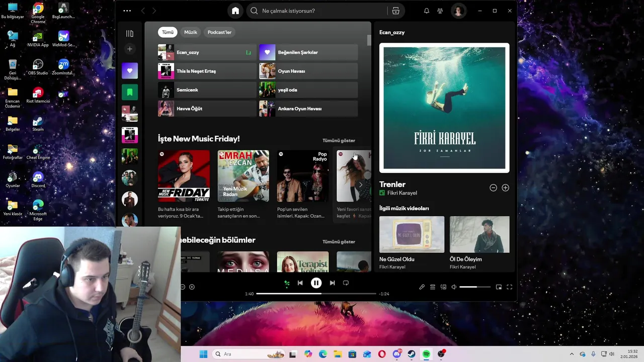Open Ne Güzel Oldu music video
The height and width of the screenshot is (362, 644).
(412, 243)
